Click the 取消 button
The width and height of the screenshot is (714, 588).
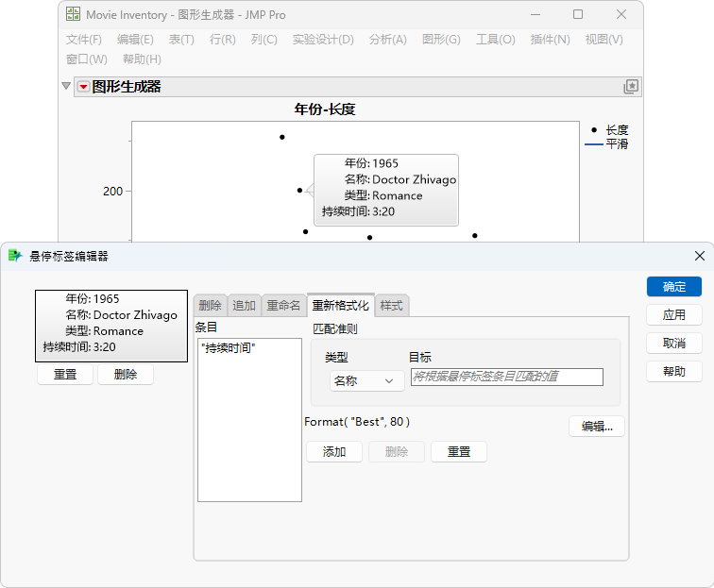click(674, 344)
